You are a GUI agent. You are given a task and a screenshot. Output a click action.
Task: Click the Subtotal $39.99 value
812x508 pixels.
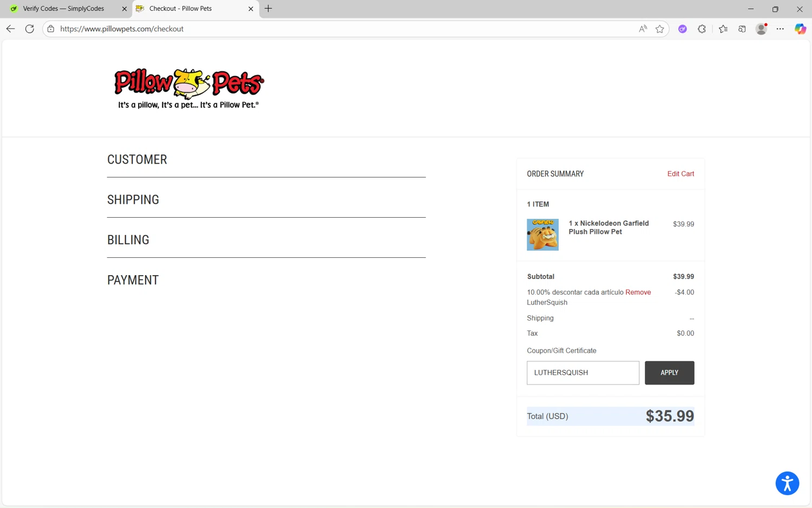[x=683, y=276]
